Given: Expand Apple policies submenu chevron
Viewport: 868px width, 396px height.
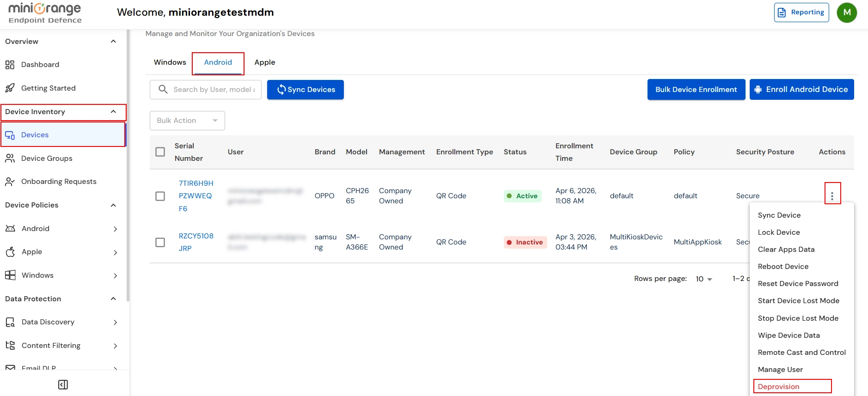Looking at the screenshot, I should click(115, 252).
